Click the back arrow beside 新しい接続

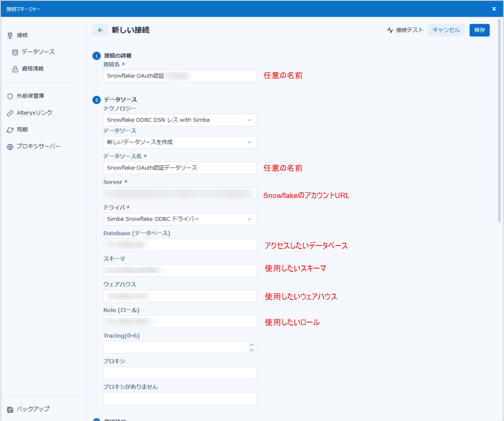pyautogui.click(x=100, y=30)
